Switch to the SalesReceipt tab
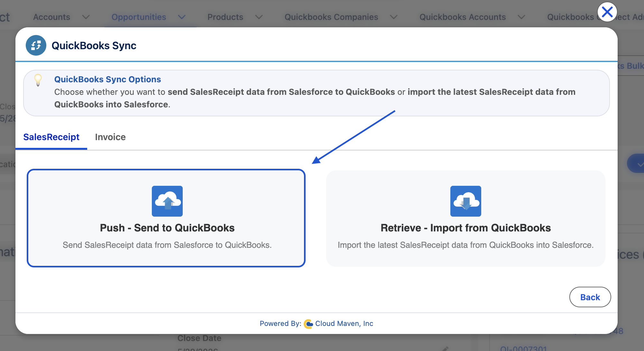This screenshot has height=351, width=644. [x=51, y=137]
